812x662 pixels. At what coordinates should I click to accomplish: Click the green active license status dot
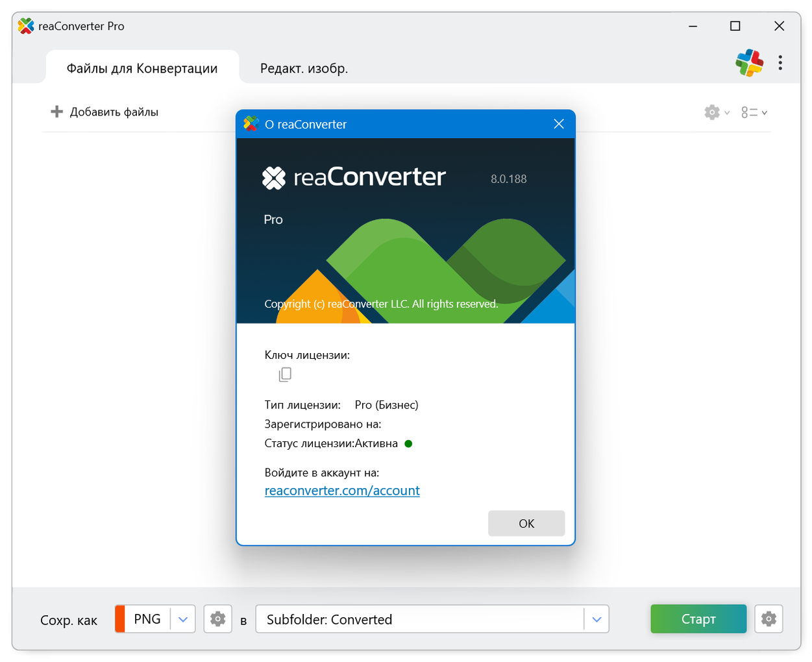coord(408,444)
